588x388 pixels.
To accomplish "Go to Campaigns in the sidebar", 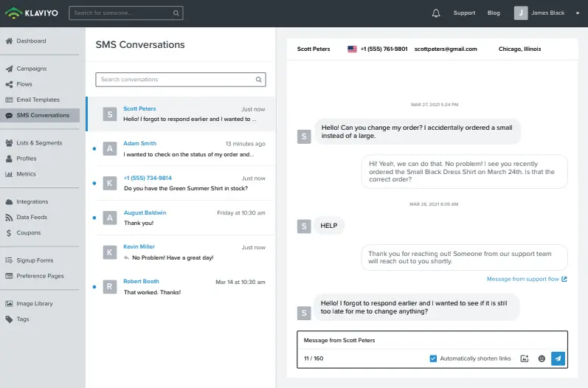I will pos(31,69).
